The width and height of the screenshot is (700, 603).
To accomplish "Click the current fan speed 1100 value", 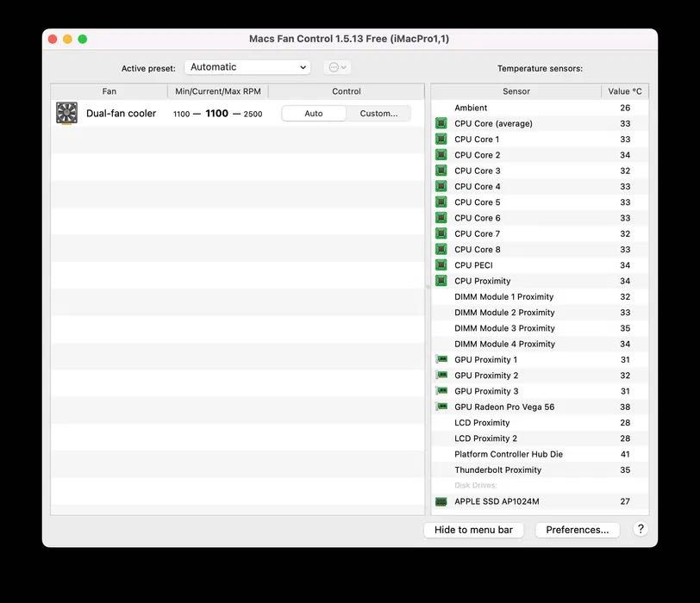I will click(x=217, y=114).
